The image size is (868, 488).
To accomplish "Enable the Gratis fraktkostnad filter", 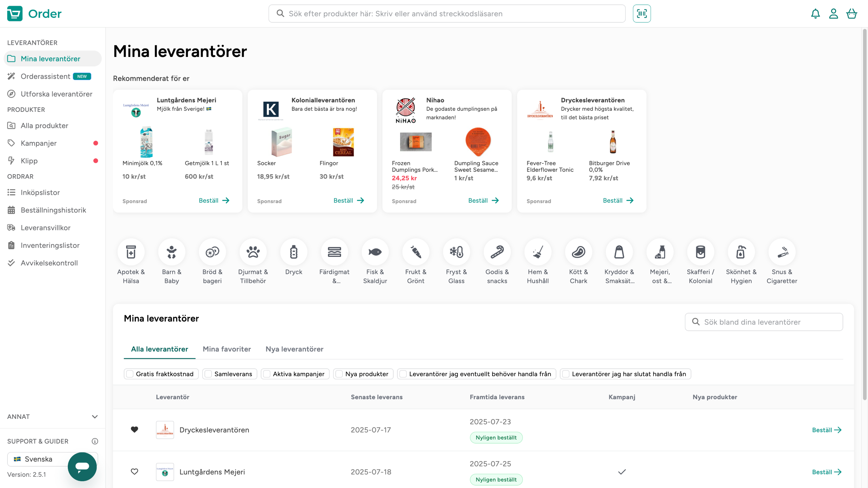I will click(130, 374).
